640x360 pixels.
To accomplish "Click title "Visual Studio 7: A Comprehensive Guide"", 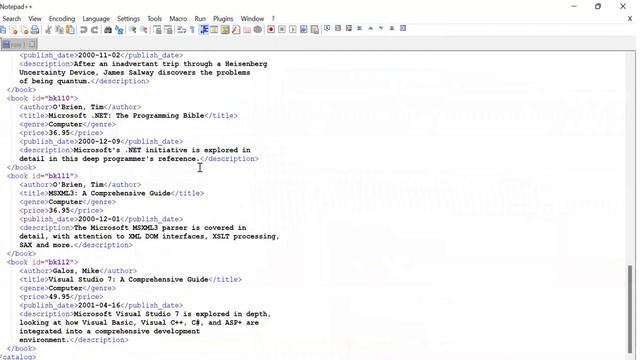I will pos(128,279).
